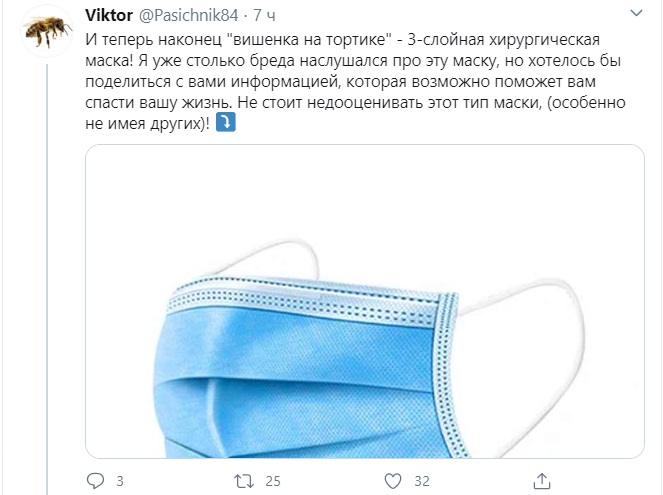This screenshot has height=495, width=663.
Task: Open the tweet via the '7 ч' timestamp
Action: point(265,16)
